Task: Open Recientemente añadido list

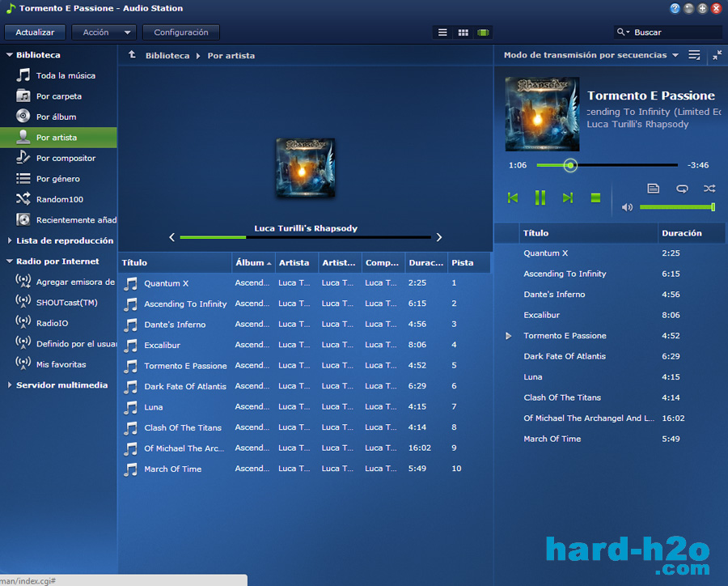Action: tap(58, 220)
